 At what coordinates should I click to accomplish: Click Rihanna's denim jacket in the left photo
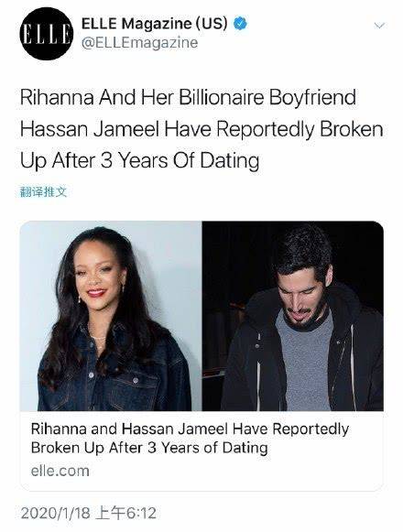(x=115, y=374)
